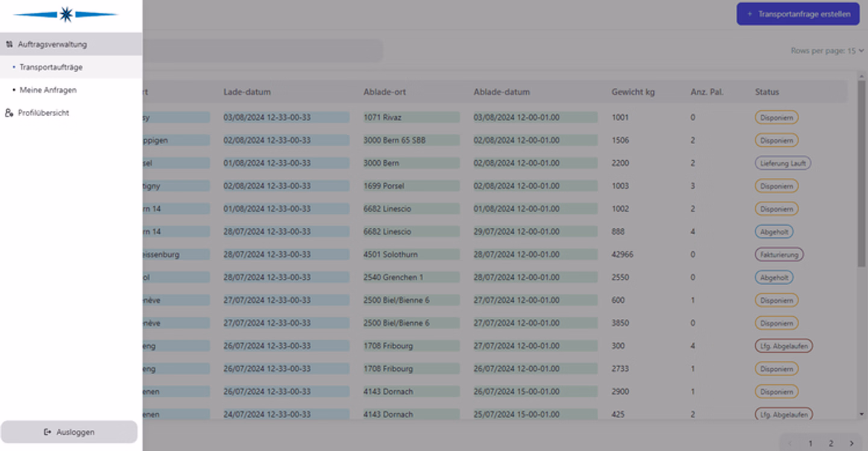Open Meine Anfragen in the sidebar
The image size is (868, 451).
point(48,90)
